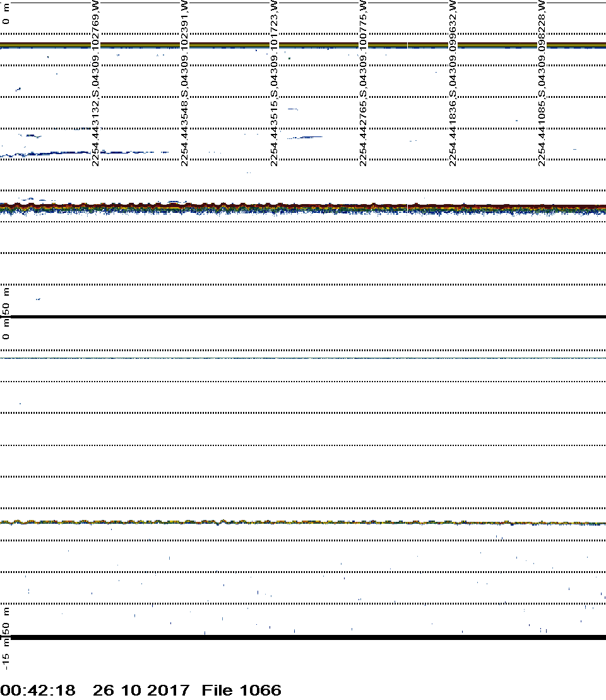Image resolution: width=606 pixels, height=700 pixels.
Task: Click the colored surface band atop upper echogram
Action: tap(303, 45)
